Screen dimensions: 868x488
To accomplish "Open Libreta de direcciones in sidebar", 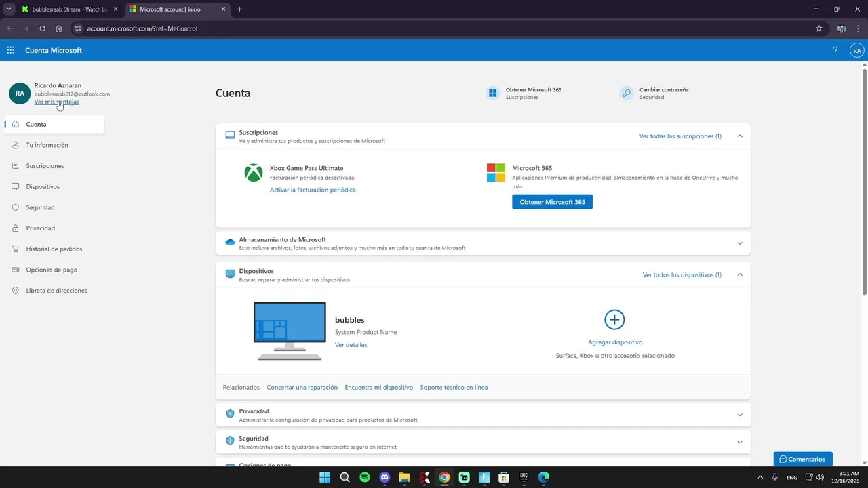I will tap(54, 291).
